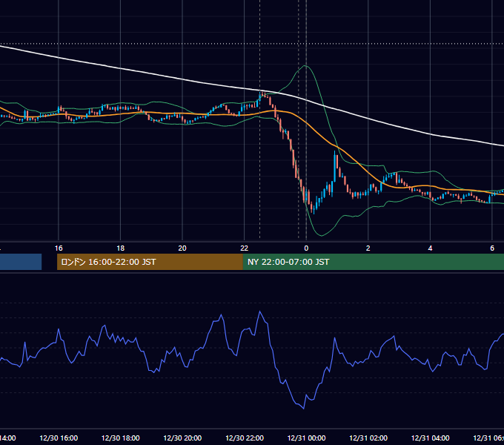Click the 12/31 04:00 date label

pyautogui.click(x=430, y=438)
